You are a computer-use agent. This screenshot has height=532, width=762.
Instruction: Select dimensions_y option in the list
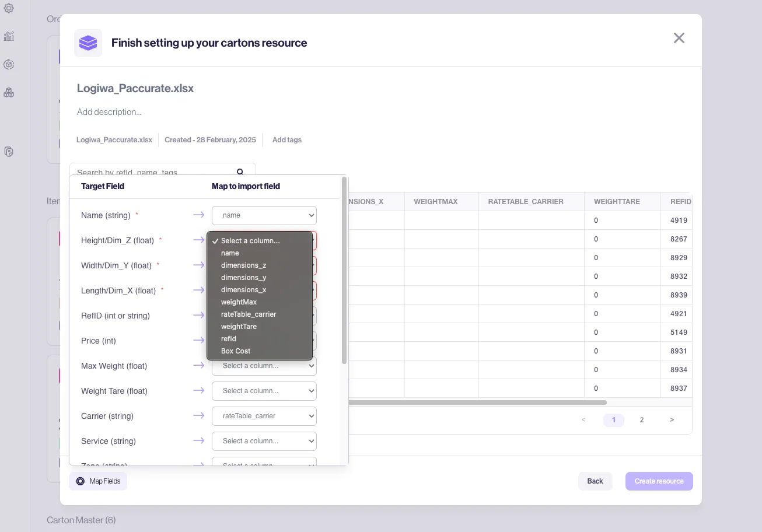tap(260, 278)
